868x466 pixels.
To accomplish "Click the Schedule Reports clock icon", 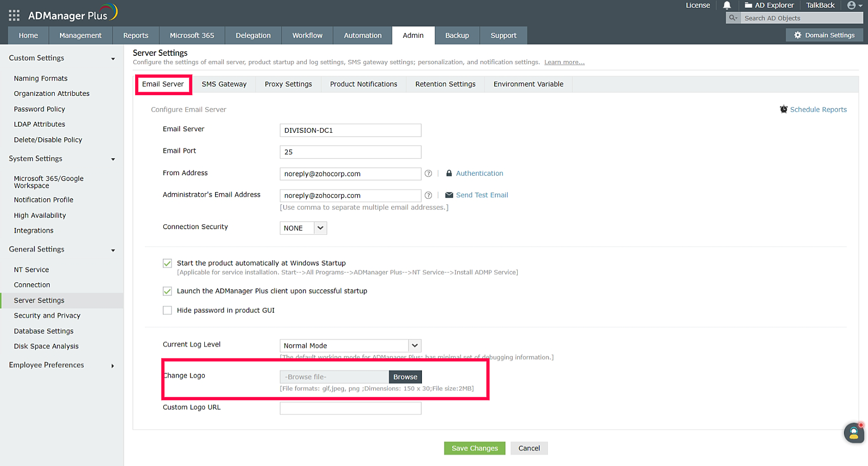I will (x=784, y=109).
